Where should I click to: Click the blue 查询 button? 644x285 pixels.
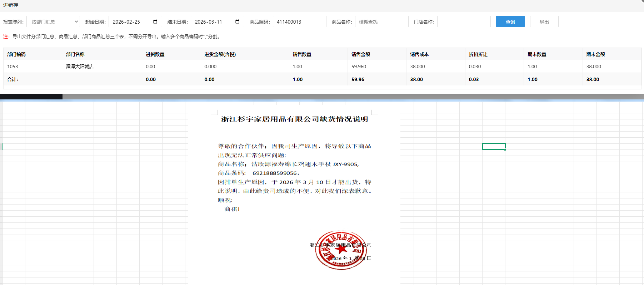510,22
